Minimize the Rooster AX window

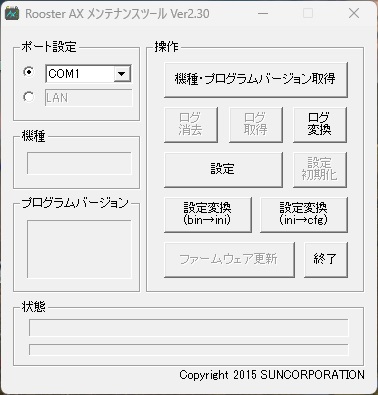tap(263, 14)
